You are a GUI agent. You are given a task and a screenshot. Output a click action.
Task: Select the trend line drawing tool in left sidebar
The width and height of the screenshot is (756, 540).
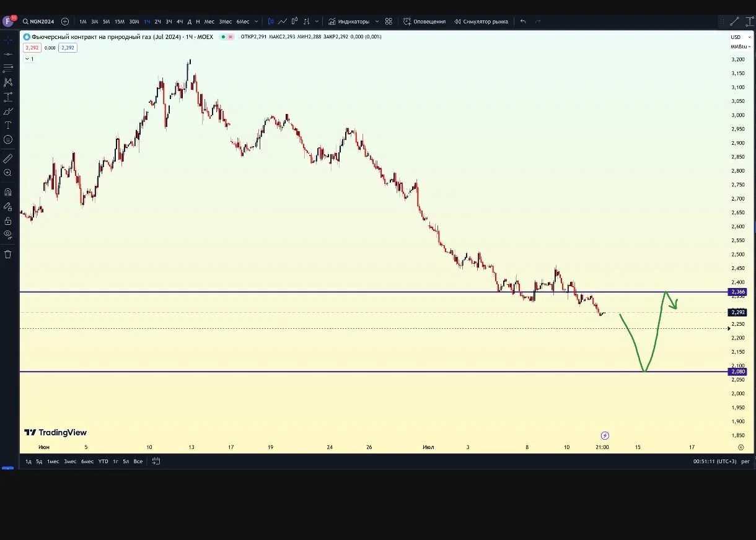click(x=8, y=54)
